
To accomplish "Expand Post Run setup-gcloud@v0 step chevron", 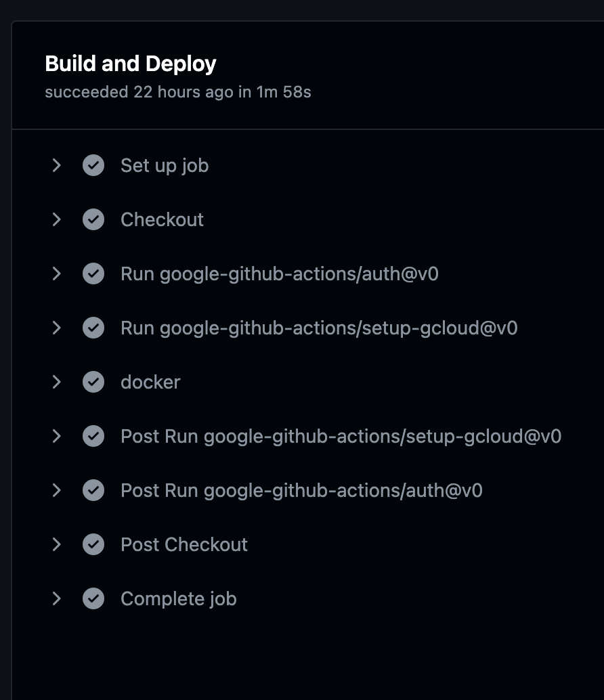I will point(57,436).
